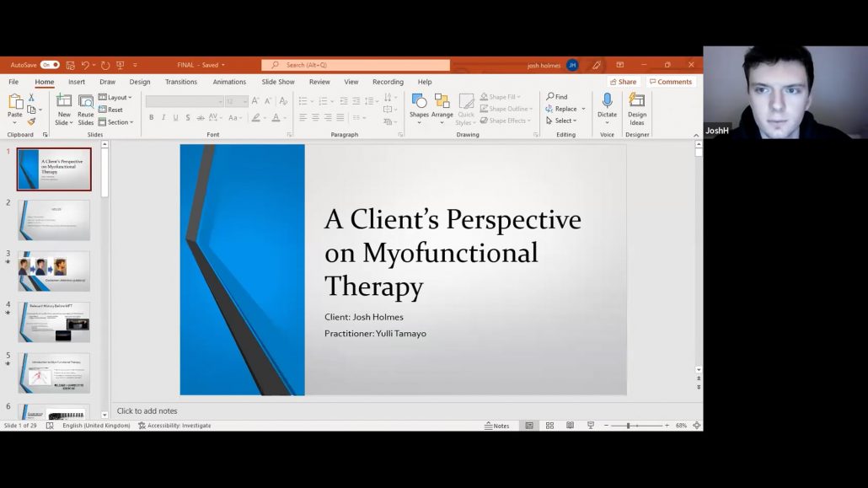The height and width of the screenshot is (488, 868).
Task: Expand the Layout dropdown
Action: [115, 98]
